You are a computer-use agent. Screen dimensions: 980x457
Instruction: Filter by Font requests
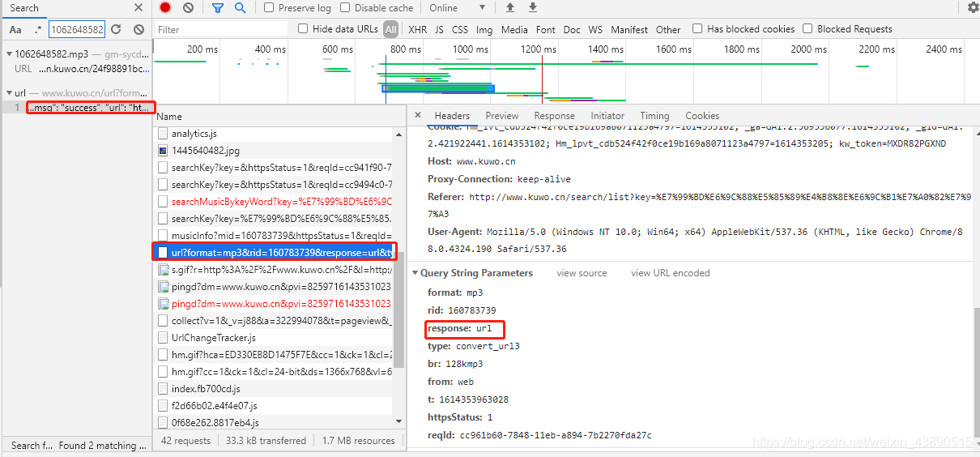tap(546, 29)
